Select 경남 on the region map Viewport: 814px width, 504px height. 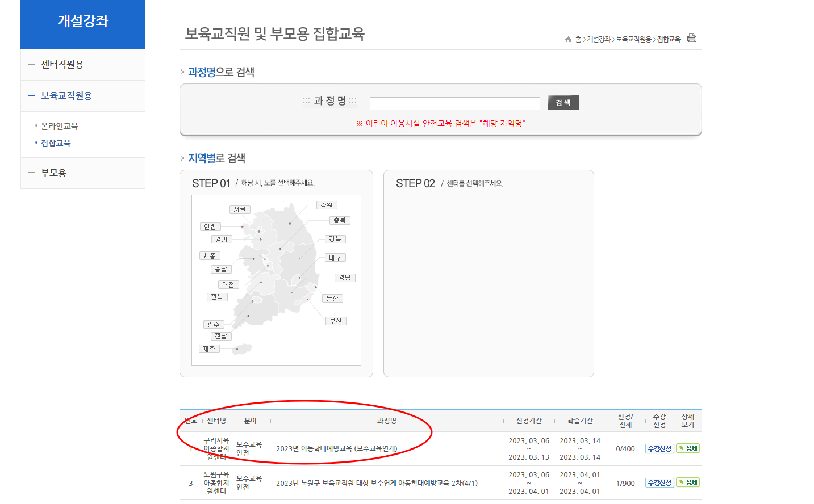click(x=345, y=278)
